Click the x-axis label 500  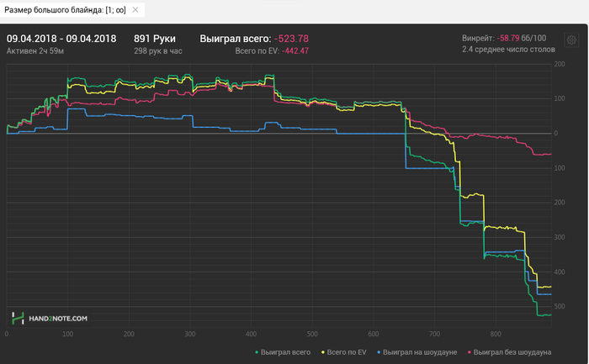click(312, 334)
